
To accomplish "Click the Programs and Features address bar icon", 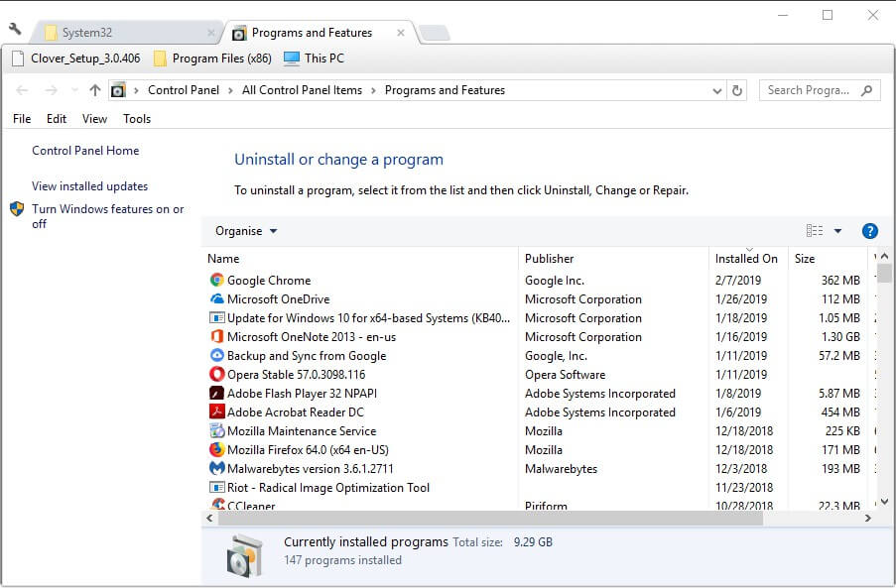I will pos(118,90).
